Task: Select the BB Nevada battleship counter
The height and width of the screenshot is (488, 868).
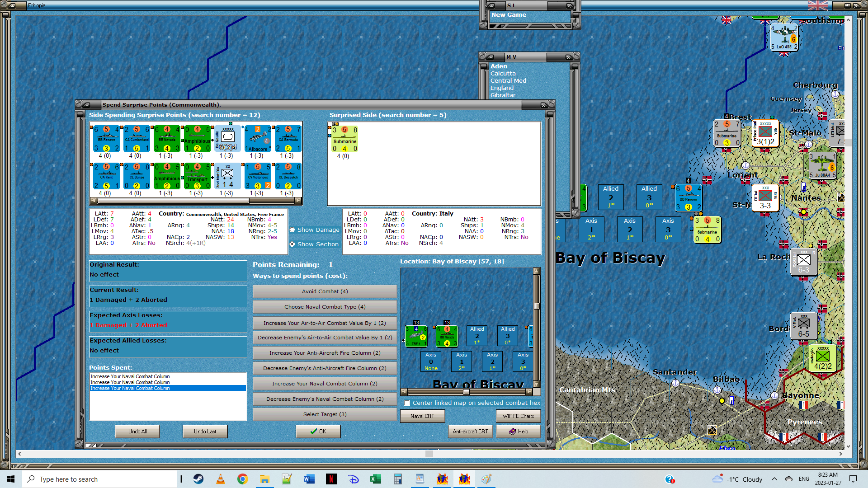Action: 167,139
